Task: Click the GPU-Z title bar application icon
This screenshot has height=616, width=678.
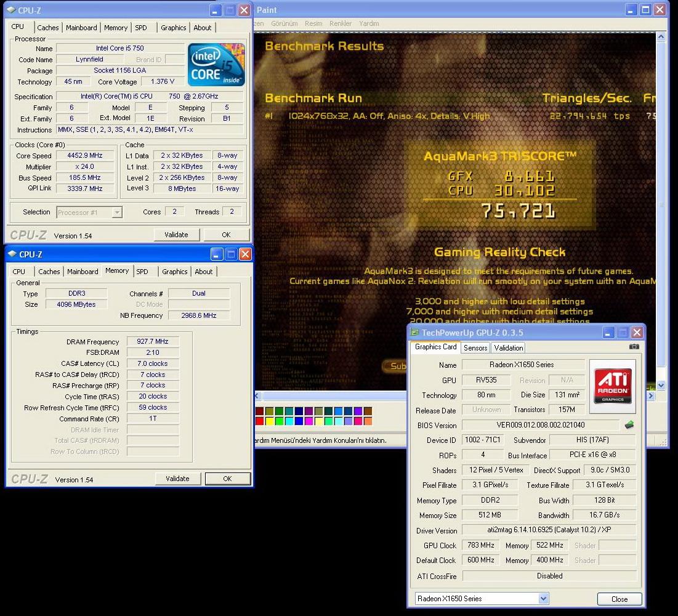Action: [414, 332]
